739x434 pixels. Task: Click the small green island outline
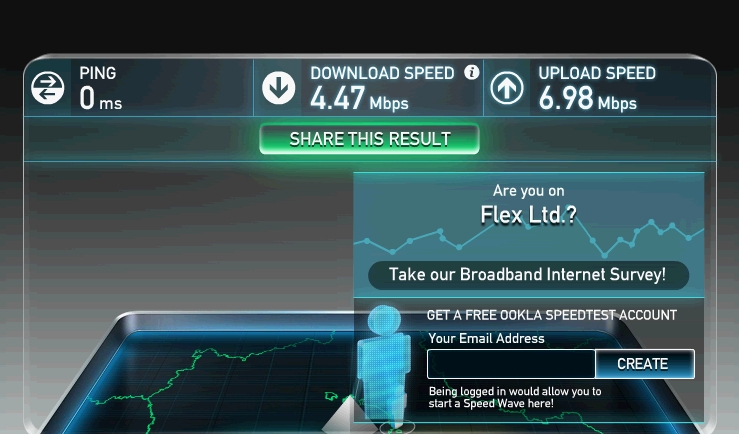(331, 396)
